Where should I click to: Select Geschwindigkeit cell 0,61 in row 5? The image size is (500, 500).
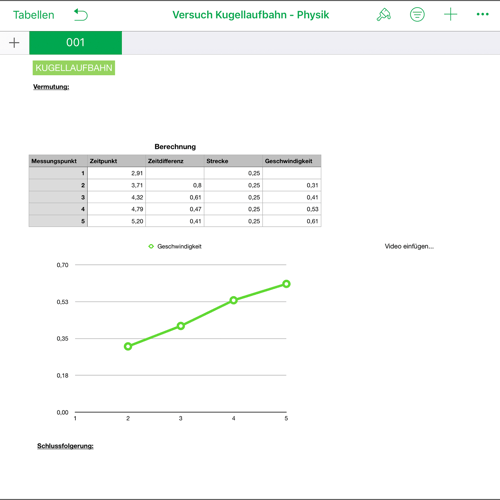click(x=292, y=221)
